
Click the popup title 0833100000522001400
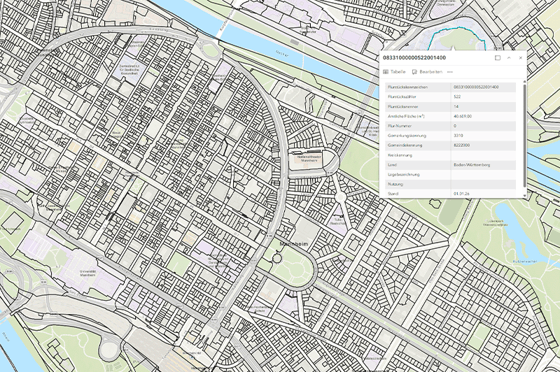tap(414, 57)
